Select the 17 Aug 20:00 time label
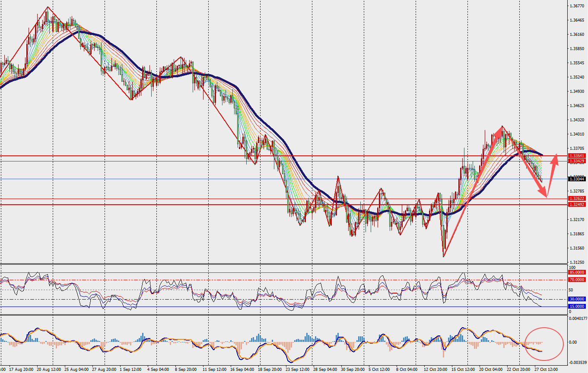 coord(21,370)
